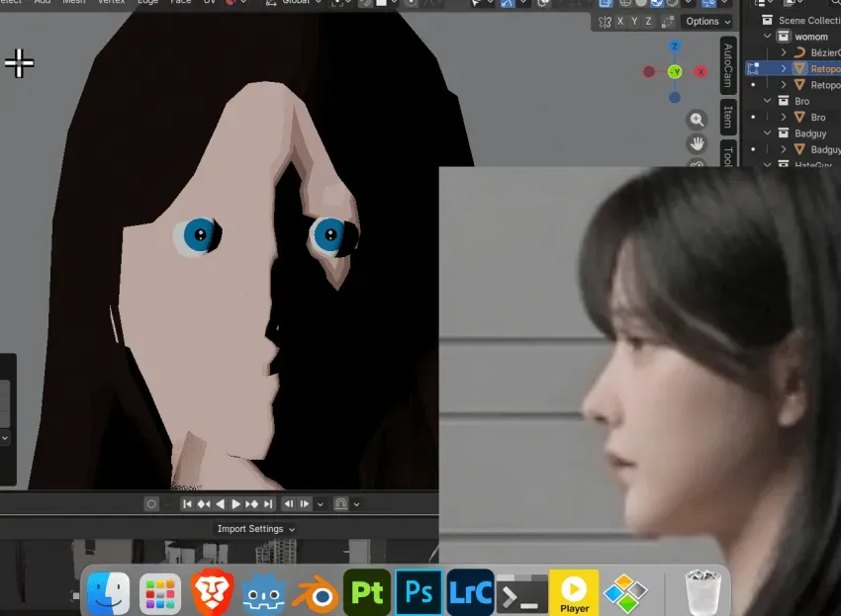Click the red X axis gizmo dot
This screenshot has height=616, width=841.
tap(701, 72)
